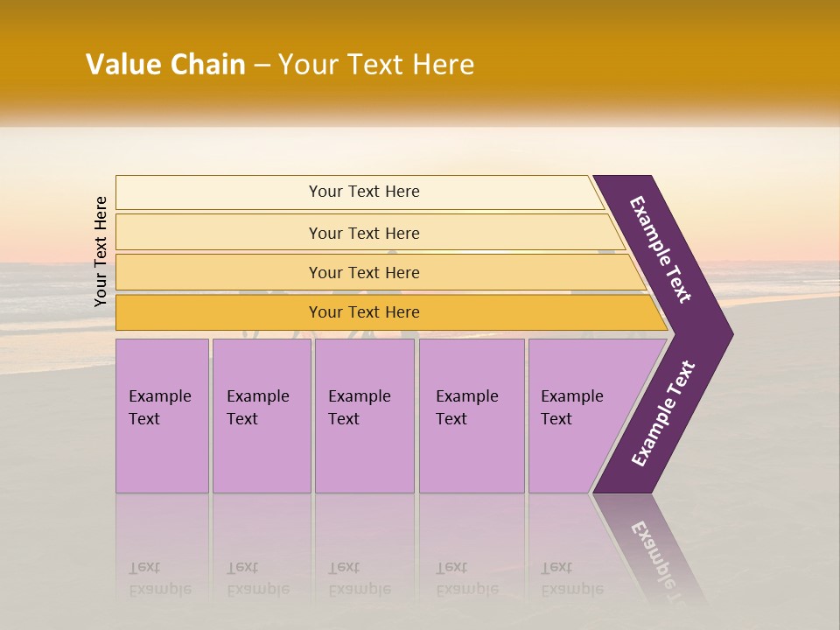Click the lower 'Example Text' on the dark chevron

coord(663,413)
